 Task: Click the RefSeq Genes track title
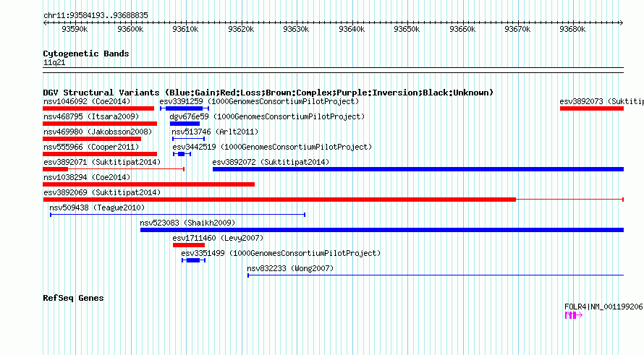(x=73, y=299)
